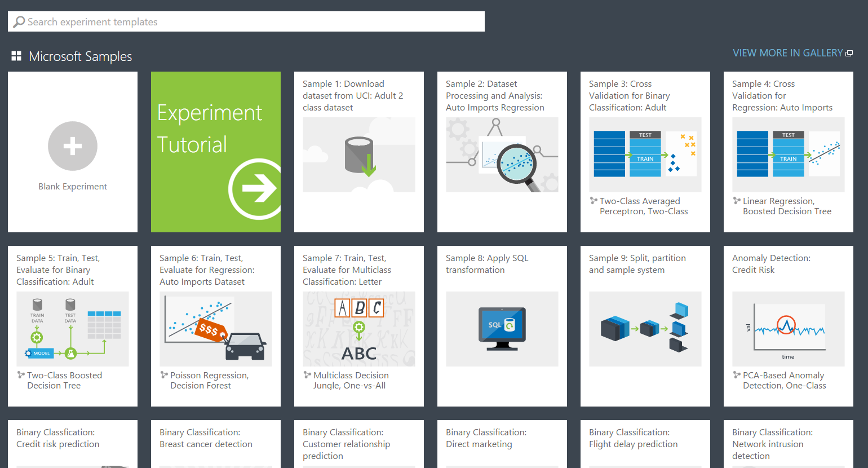Select Sample 5: Train, Test, Evaluate Binary title
This screenshot has width=868, height=468.
58,270
